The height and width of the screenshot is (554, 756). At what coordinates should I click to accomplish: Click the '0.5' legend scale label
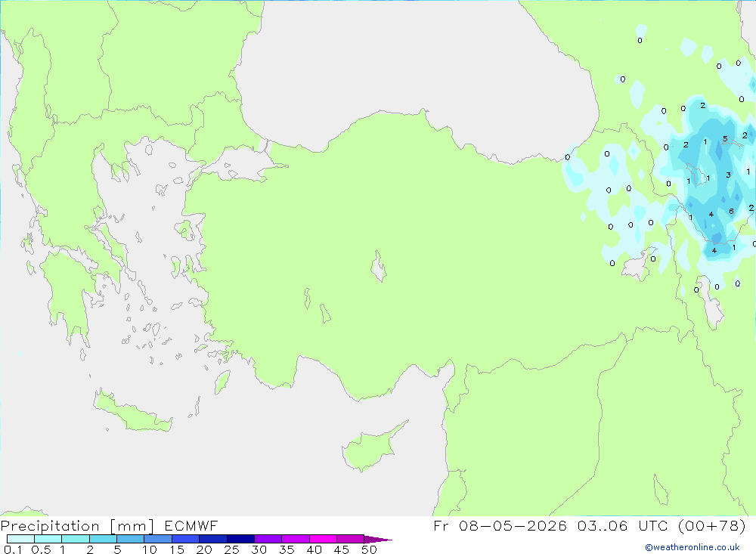(41, 549)
